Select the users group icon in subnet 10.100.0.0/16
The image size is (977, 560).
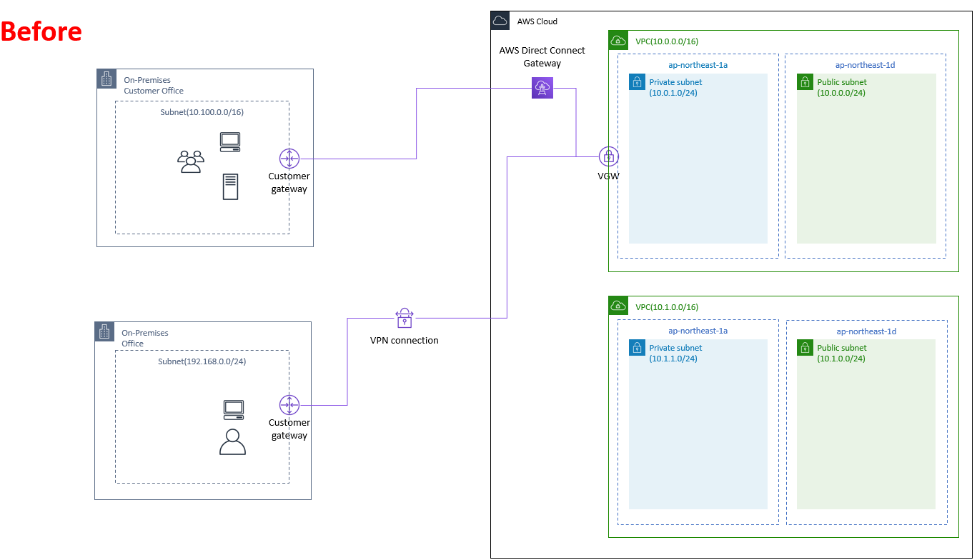click(191, 161)
